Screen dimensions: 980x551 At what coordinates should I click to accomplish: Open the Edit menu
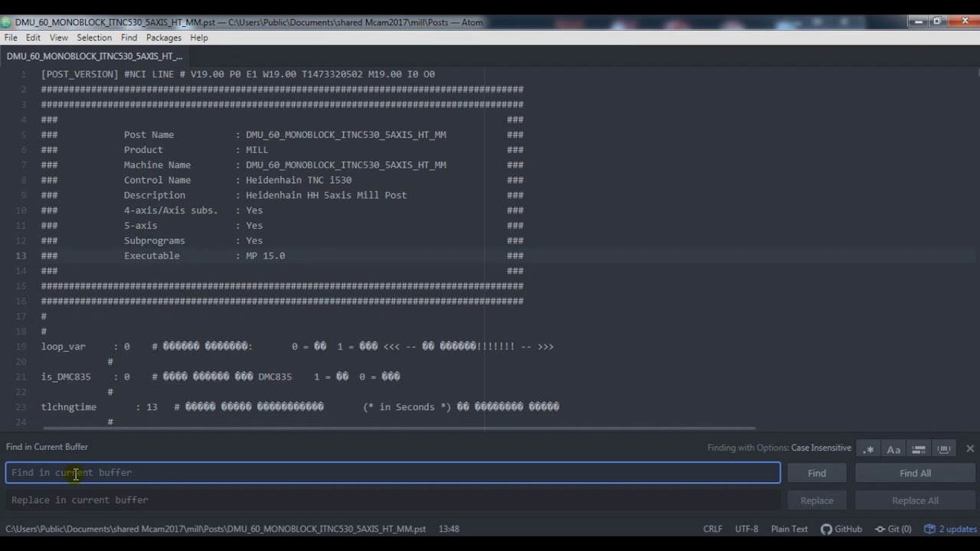[x=33, y=37]
